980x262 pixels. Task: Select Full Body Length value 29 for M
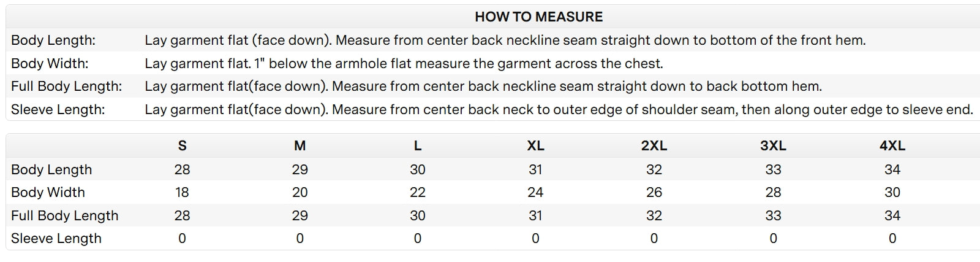pos(300,216)
